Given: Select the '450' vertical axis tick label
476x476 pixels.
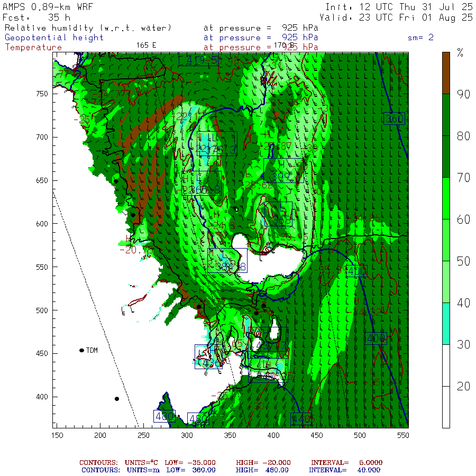Looking at the screenshot, I should click(x=42, y=354).
